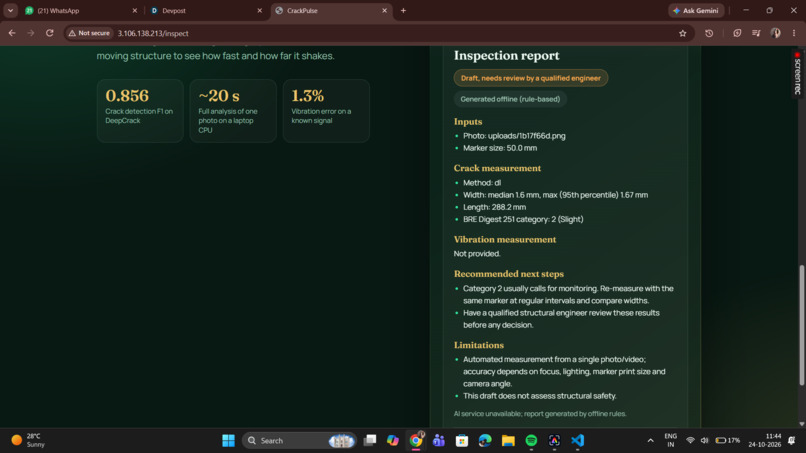Click the ENG IN language indicator
The height and width of the screenshot is (453, 806).
pyautogui.click(x=670, y=441)
